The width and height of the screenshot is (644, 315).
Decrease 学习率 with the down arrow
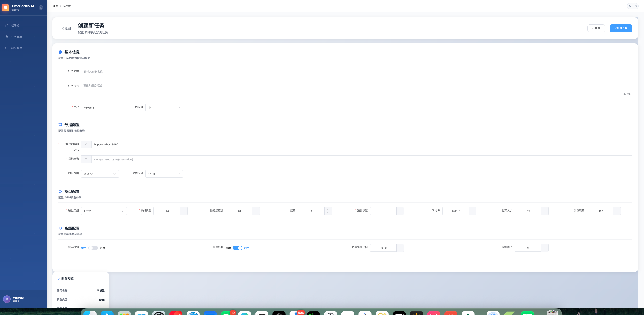[x=472, y=213]
